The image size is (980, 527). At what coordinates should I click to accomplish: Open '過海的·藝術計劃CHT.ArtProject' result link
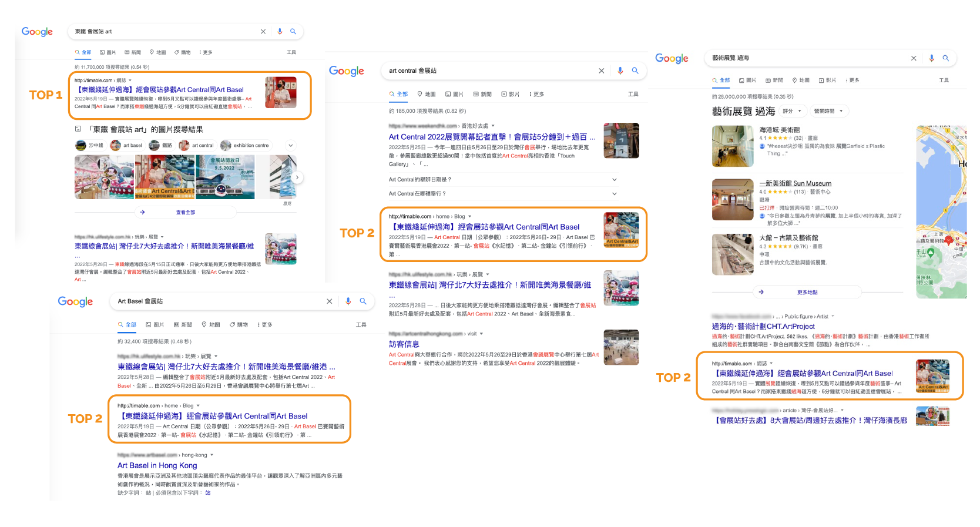(763, 327)
